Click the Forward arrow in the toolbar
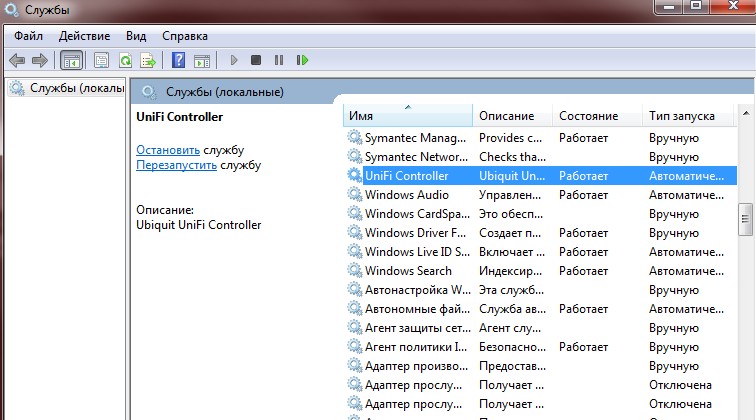The width and height of the screenshot is (756, 420). pos(40,60)
